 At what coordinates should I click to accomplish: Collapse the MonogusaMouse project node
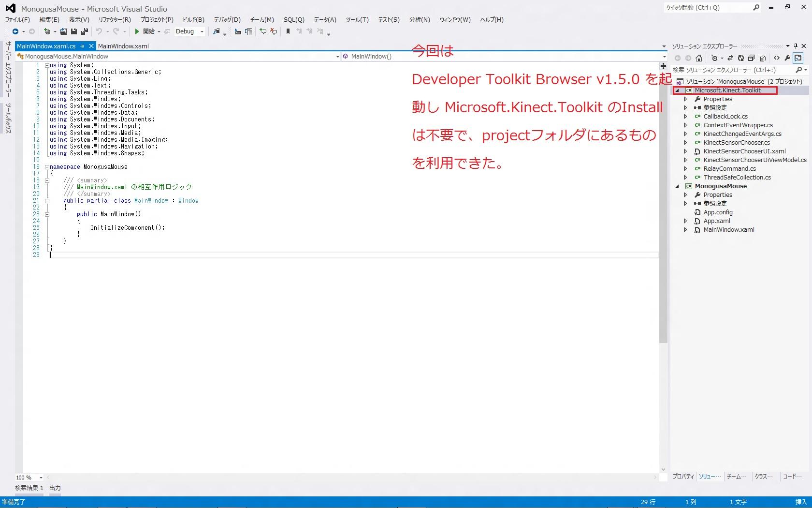point(677,186)
